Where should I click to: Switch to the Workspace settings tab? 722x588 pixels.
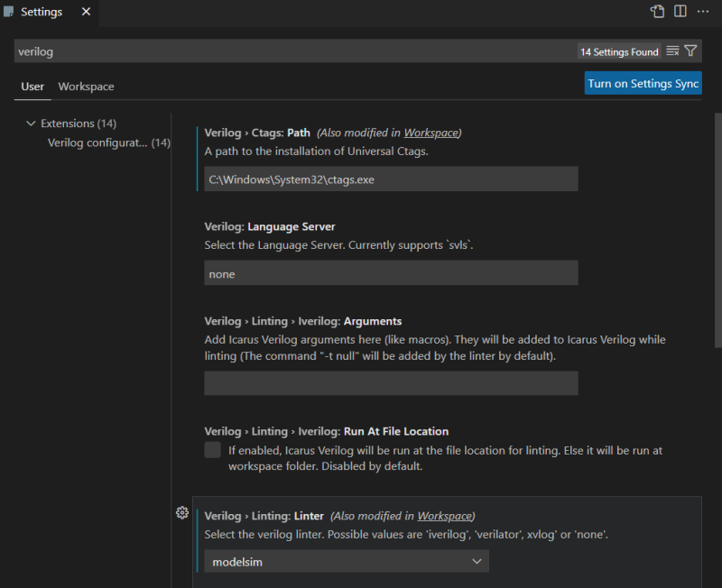click(x=86, y=87)
